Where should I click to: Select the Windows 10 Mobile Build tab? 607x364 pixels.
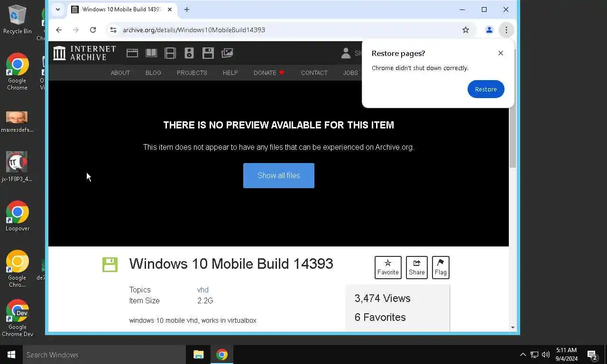tap(122, 9)
